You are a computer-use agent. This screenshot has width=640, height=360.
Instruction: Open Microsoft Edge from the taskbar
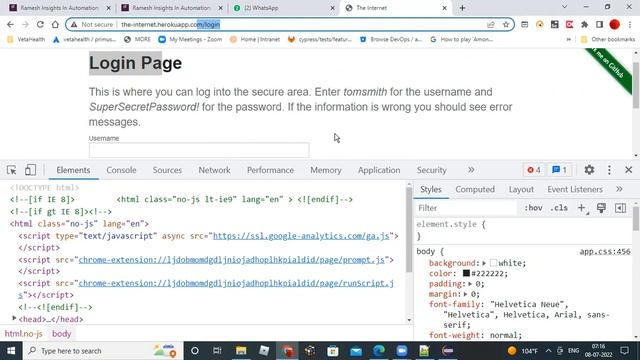(x=379, y=351)
